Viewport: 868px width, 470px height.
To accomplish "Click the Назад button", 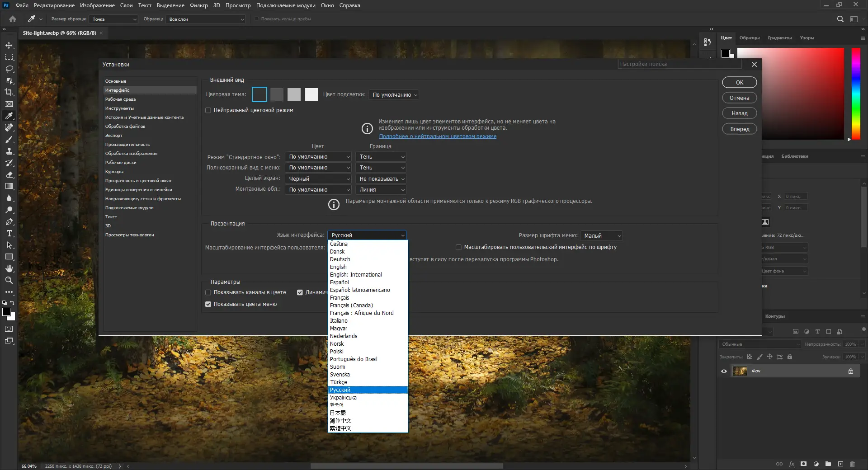I will (740, 113).
